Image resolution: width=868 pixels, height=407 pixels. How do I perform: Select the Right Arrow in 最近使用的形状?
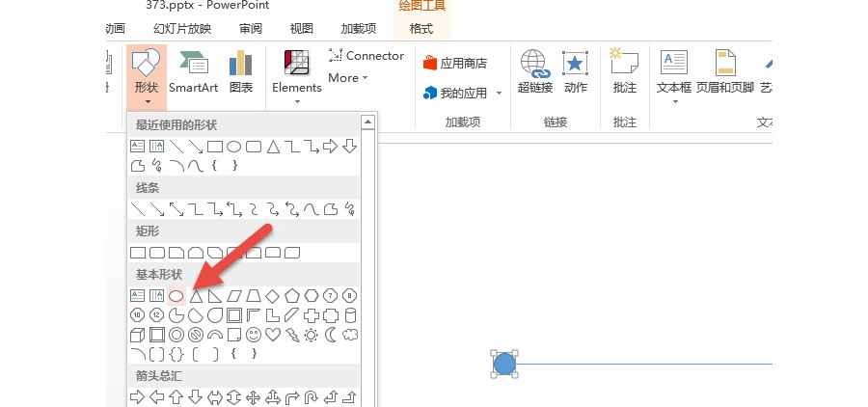click(331, 147)
